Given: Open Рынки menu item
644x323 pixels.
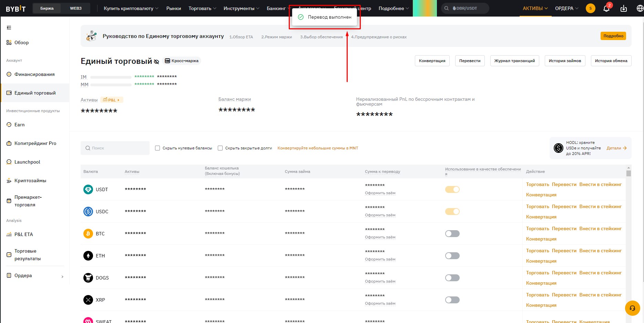Looking at the screenshot, I should [173, 8].
